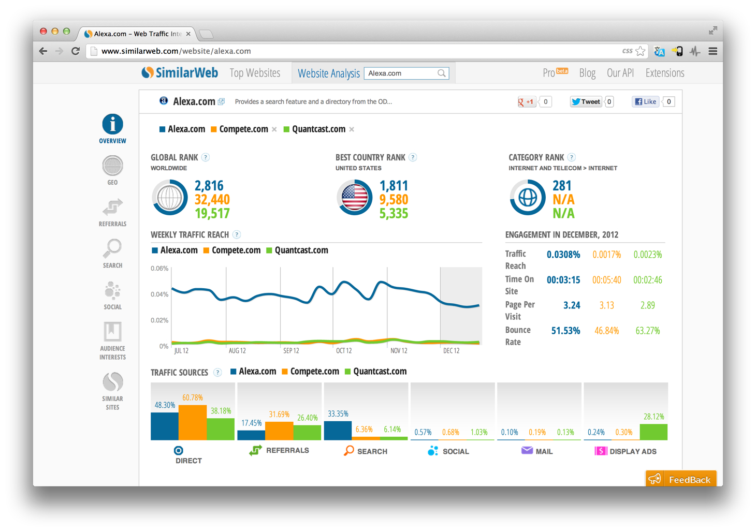Click the SimilarWeb logo

tap(180, 73)
